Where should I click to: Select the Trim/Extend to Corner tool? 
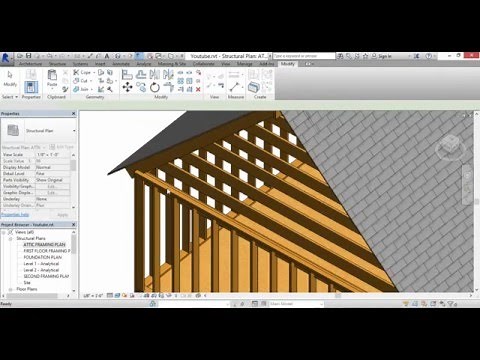(168, 87)
